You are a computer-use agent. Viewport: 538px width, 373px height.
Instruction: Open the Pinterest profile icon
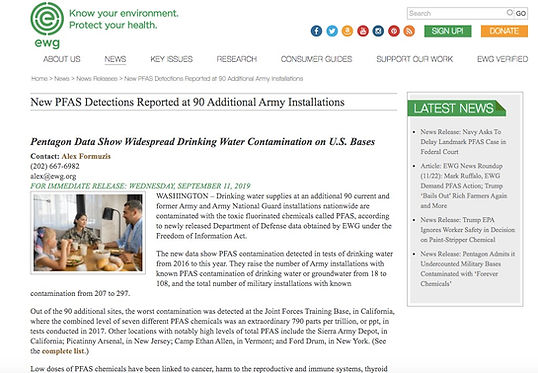[394, 31]
